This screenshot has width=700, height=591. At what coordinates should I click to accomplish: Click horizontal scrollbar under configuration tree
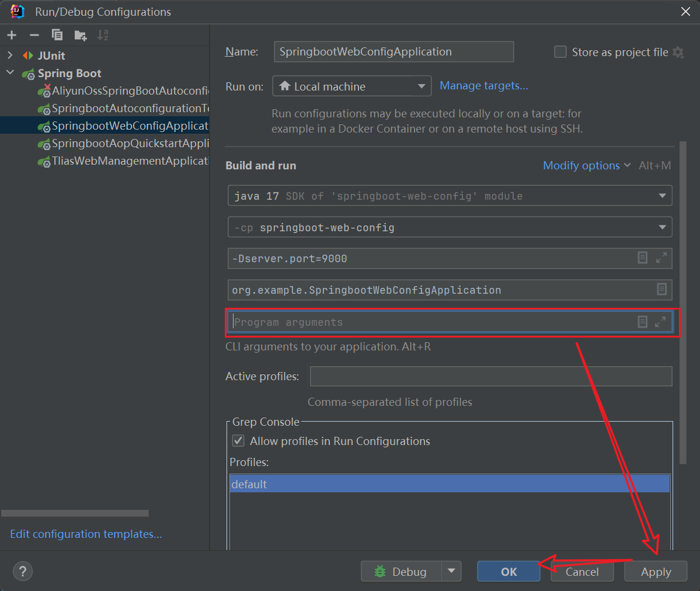click(x=75, y=513)
